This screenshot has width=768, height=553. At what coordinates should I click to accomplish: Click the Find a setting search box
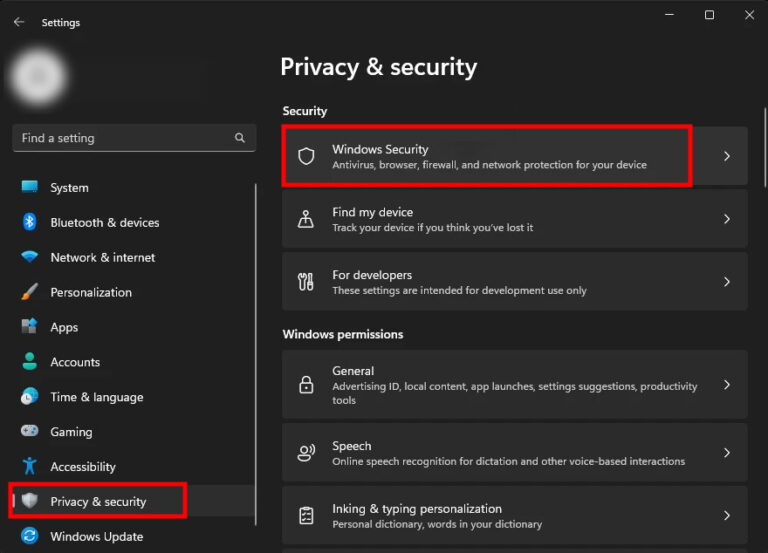(x=120, y=138)
